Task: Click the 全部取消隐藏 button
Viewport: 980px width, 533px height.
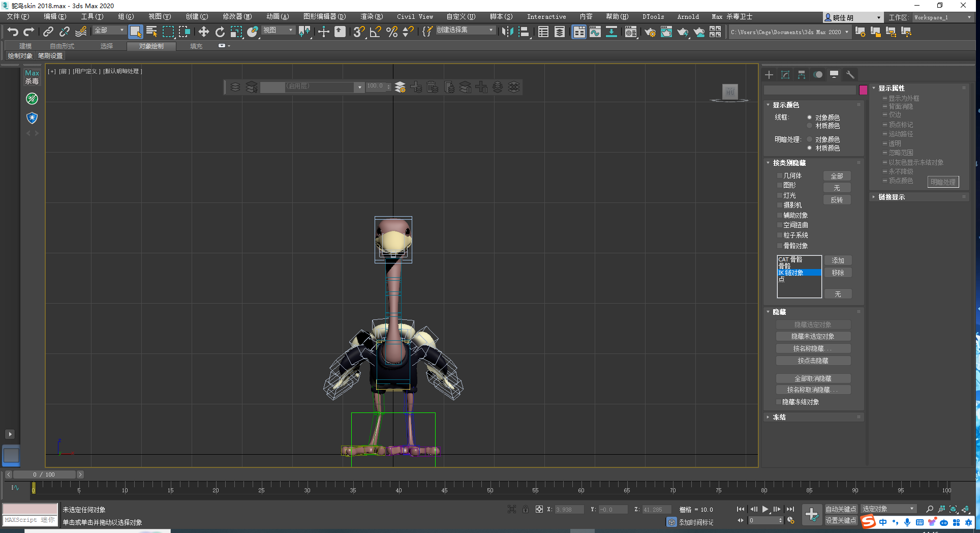Action: click(813, 379)
